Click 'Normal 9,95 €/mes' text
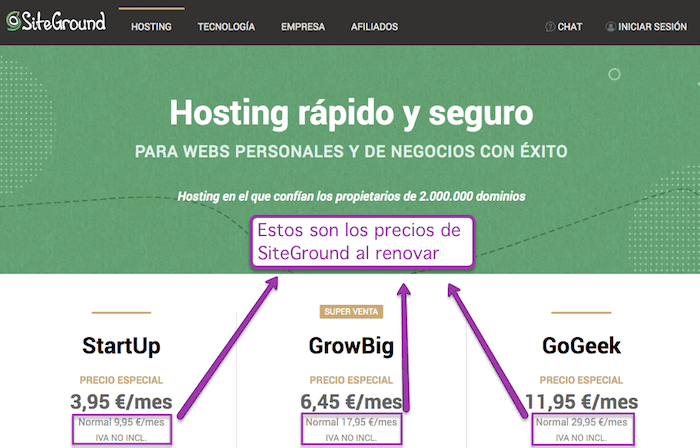Image resolution: width=700 pixels, height=448 pixels. tap(121, 422)
